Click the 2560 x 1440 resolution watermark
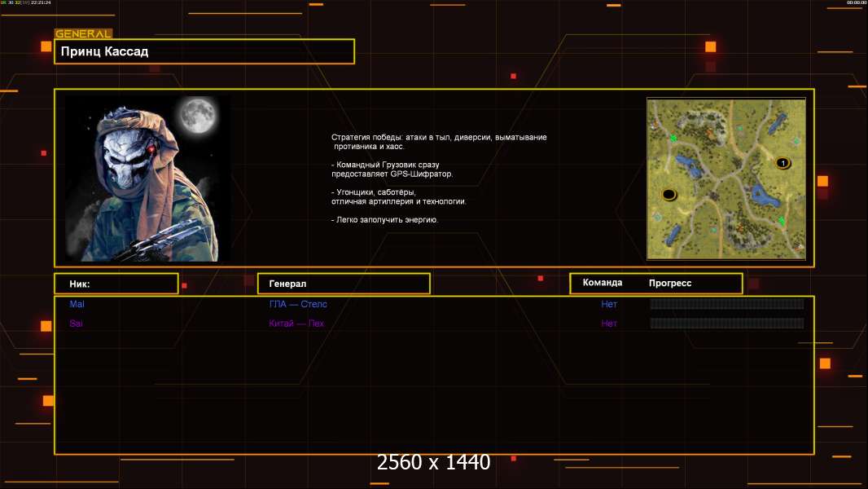The width and height of the screenshot is (868, 489). [433, 463]
